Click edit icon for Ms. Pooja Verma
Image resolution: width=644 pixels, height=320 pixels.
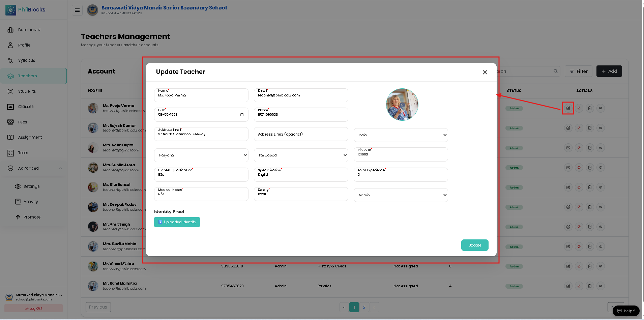pyautogui.click(x=568, y=108)
